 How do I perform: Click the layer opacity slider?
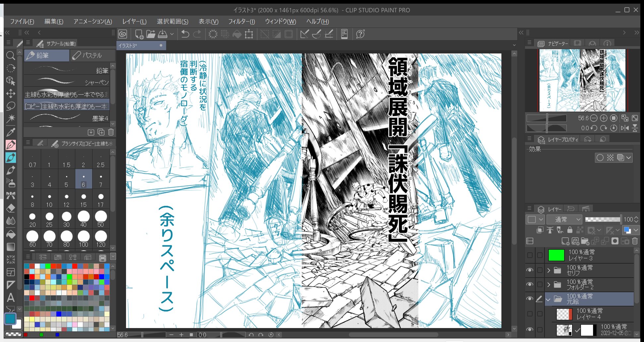(x=603, y=219)
